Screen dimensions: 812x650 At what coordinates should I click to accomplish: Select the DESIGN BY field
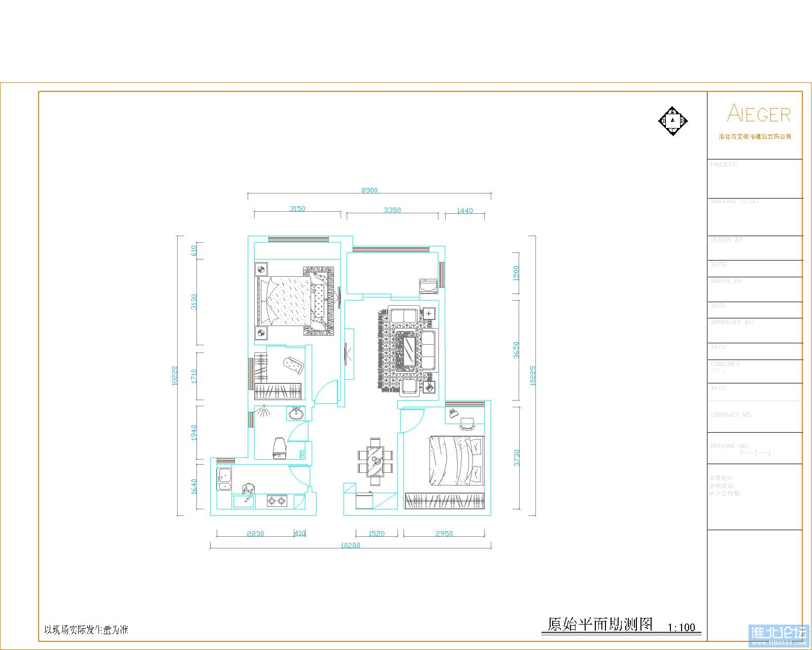(726, 239)
